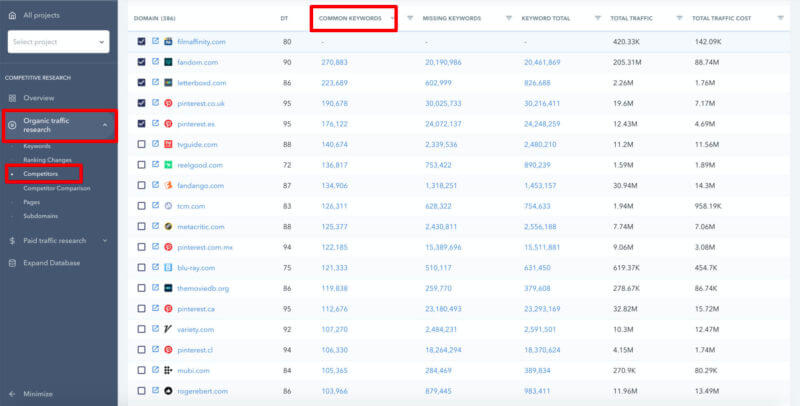
Task: Sort by Domain column header
Action: pyautogui.click(x=155, y=18)
